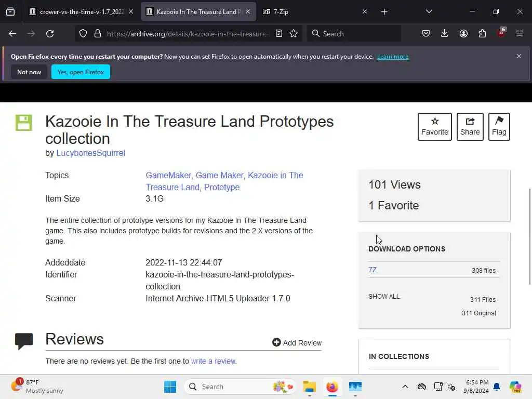
Task: Toggle reader view icon
Action: [x=279, y=34]
